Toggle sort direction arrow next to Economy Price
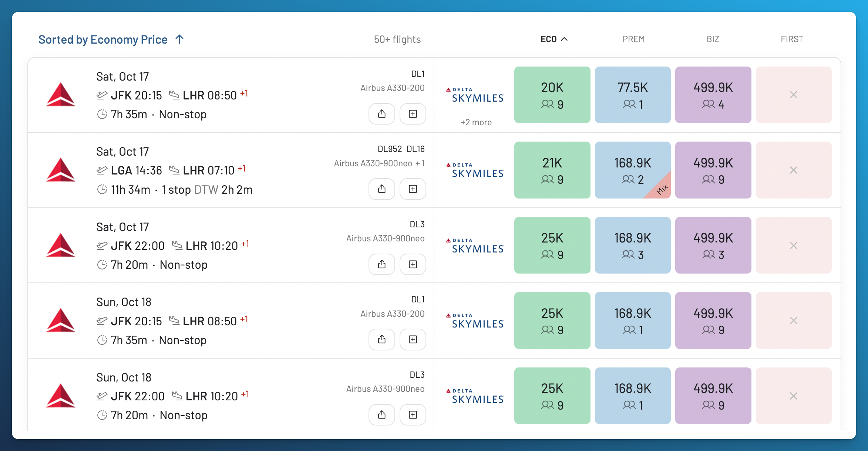This screenshot has width=868, height=451. [179, 39]
